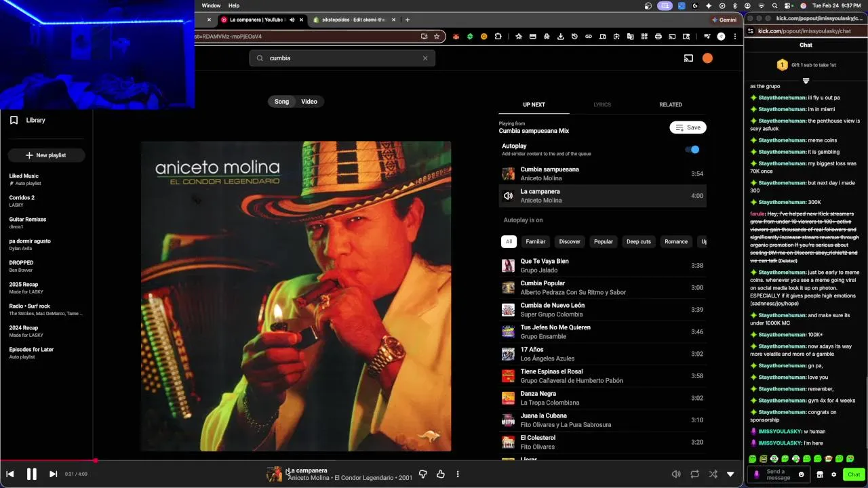Skip to the previous track

10,474
